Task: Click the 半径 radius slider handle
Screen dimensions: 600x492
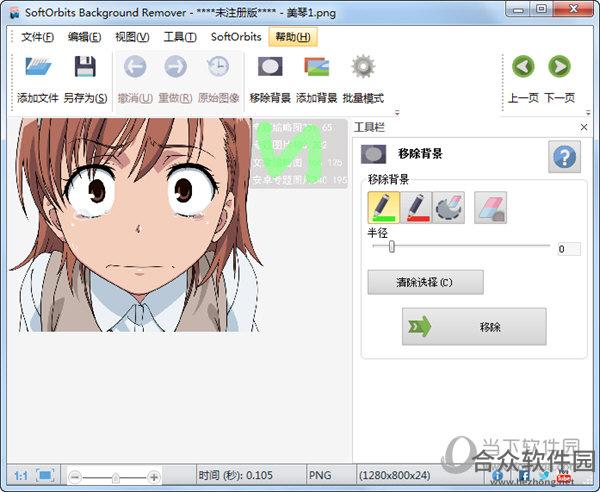Action: click(x=391, y=246)
